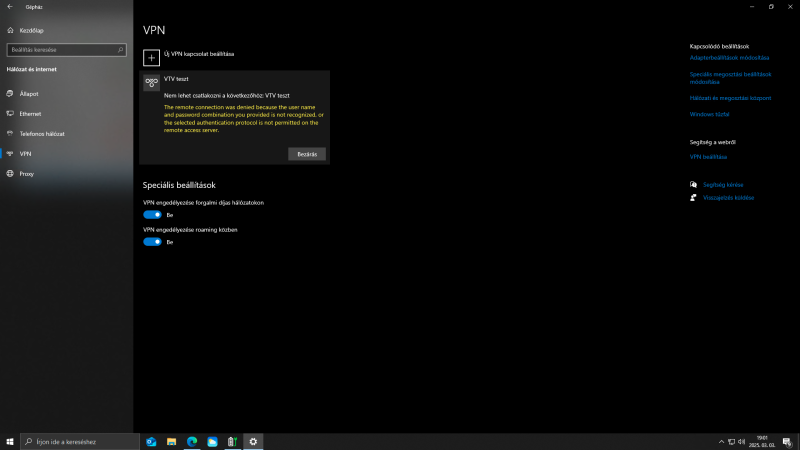Open the Windows Start menu
The image size is (800, 450).
[x=10, y=442]
